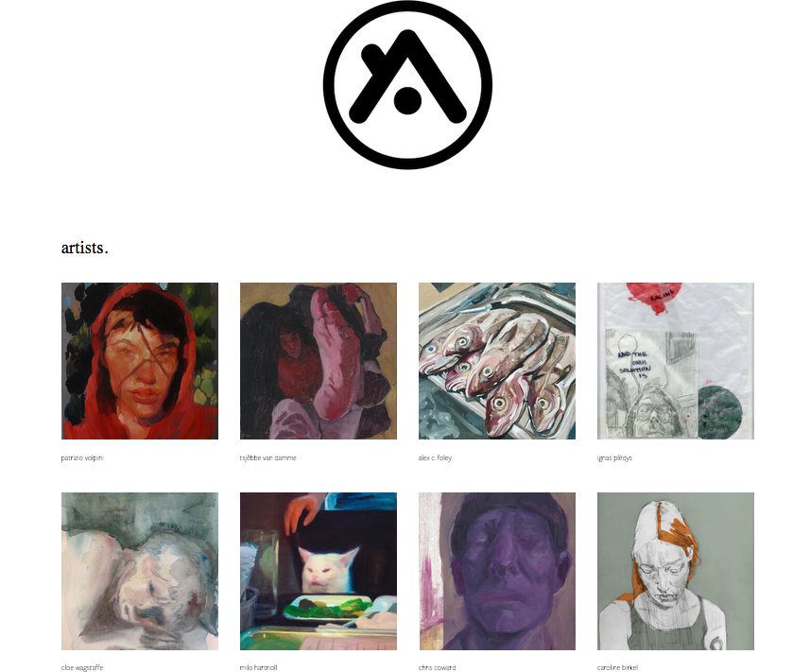The image size is (810, 672).
Task: Follow the 'caroline birkel' name link
Action: (617, 667)
